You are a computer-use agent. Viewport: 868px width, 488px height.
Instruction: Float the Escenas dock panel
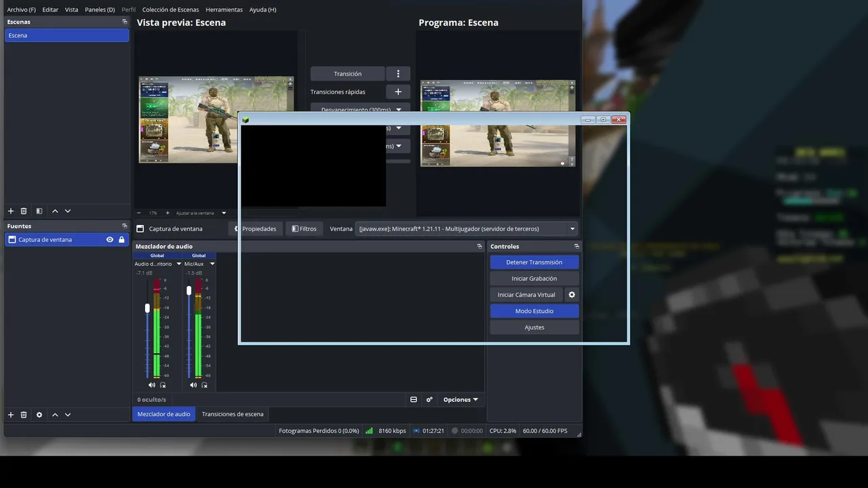click(x=124, y=22)
